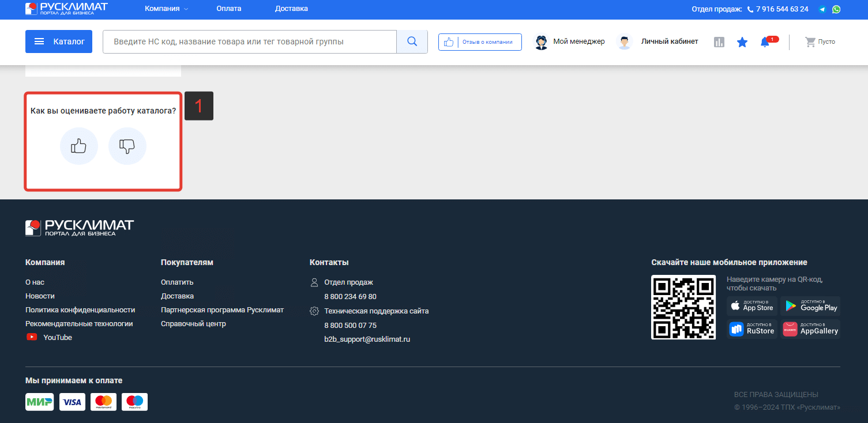Click the QR code image
The height and width of the screenshot is (423, 868).
(x=683, y=307)
